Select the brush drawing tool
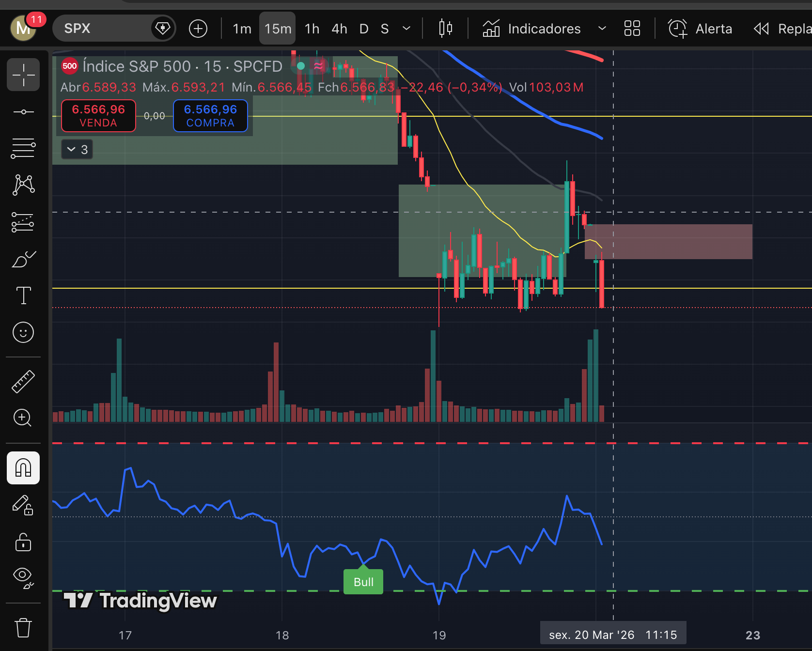Screen dimensions: 812x651 pyautogui.click(x=23, y=259)
